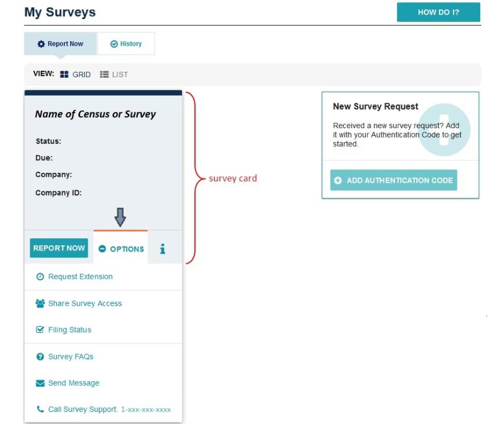504x424 pixels.
Task: Switch to the History tab
Action: coord(126,44)
